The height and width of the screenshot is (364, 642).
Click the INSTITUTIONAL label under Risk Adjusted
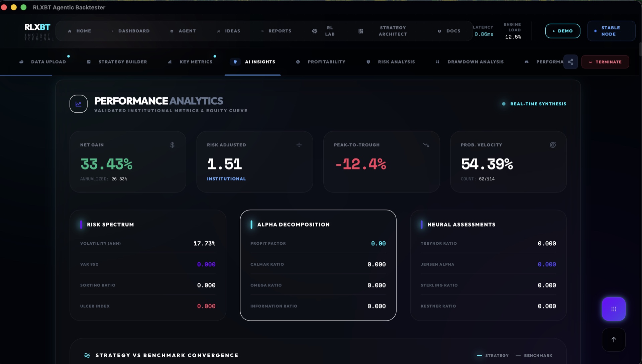[226, 179]
